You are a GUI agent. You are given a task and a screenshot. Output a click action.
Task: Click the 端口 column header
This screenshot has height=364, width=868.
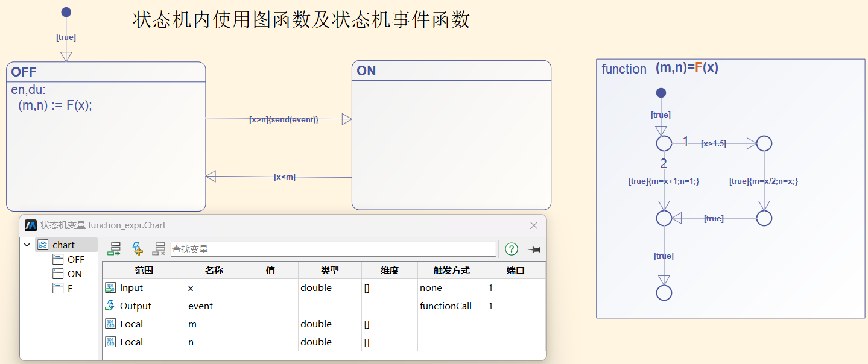point(516,271)
